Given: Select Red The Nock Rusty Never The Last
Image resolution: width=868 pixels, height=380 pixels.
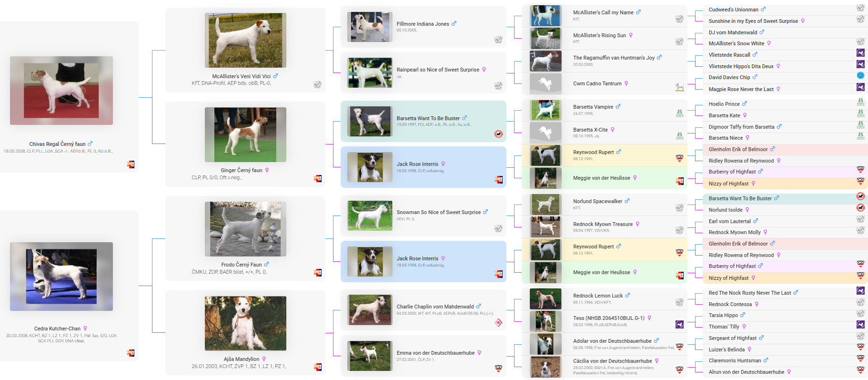Looking at the screenshot, I should [x=749, y=293].
